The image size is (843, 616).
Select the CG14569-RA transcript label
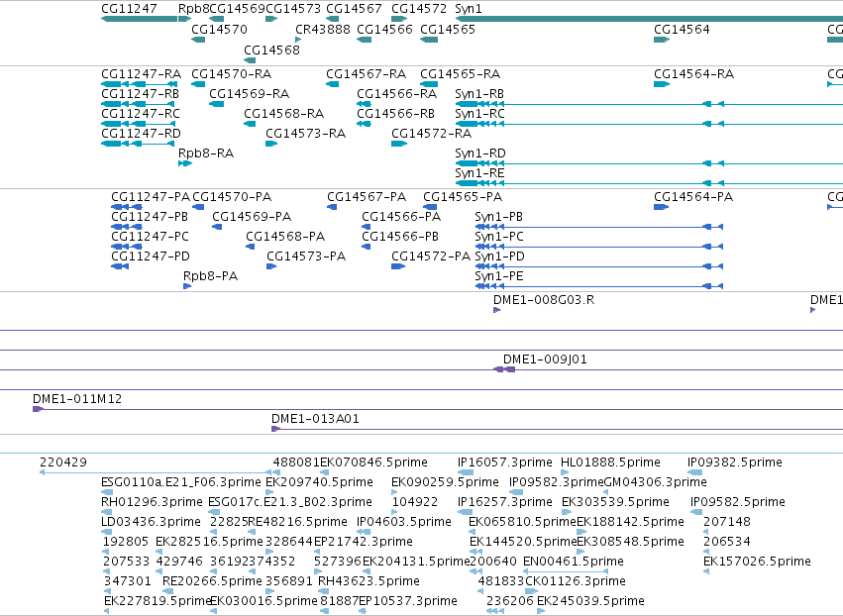coord(249,93)
